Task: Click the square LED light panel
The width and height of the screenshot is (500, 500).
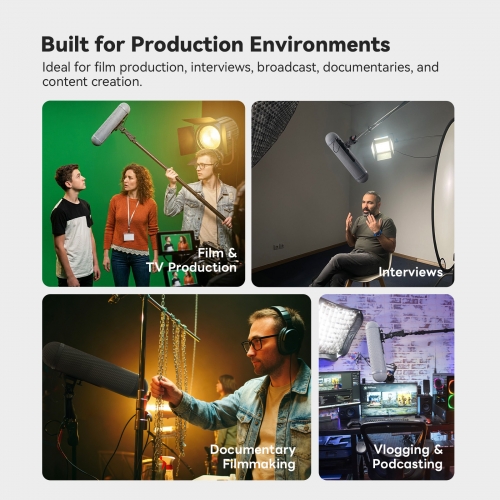Action: coord(383,147)
